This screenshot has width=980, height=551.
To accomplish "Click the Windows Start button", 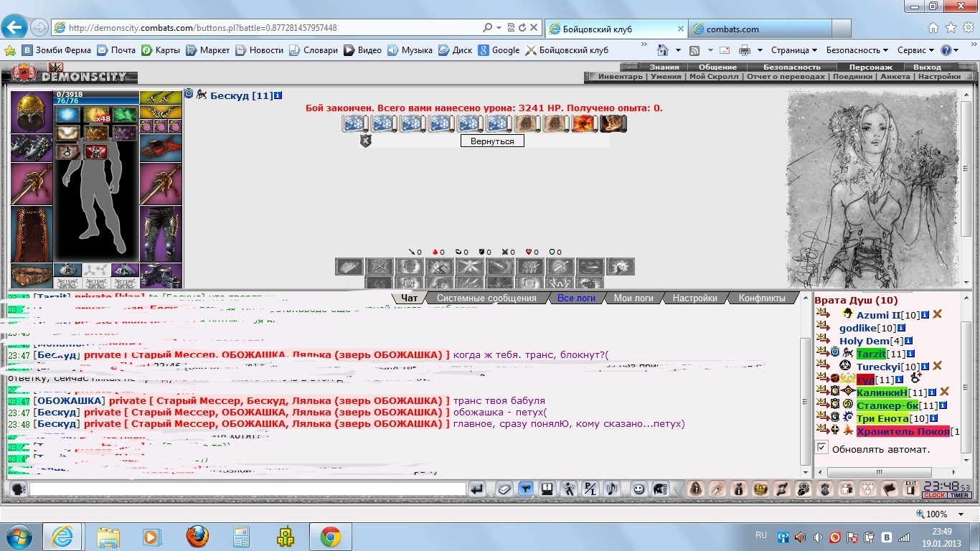I will [x=19, y=537].
